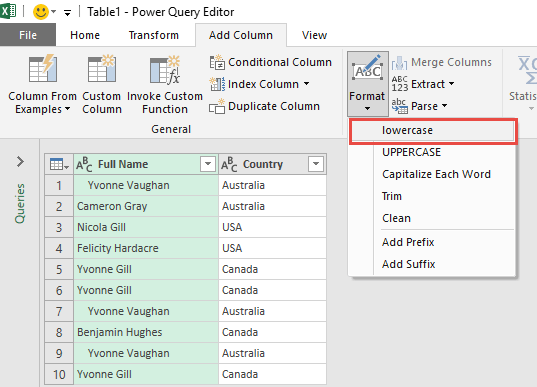The height and width of the screenshot is (387, 537).
Task: Click the table options icon in grid corner
Action: tap(59, 164)
